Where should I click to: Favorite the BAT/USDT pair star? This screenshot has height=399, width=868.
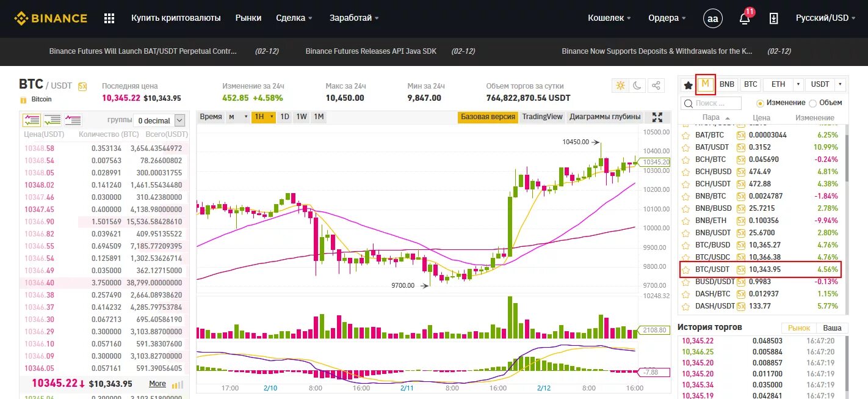pyautogui.click(x=685, y=147)
